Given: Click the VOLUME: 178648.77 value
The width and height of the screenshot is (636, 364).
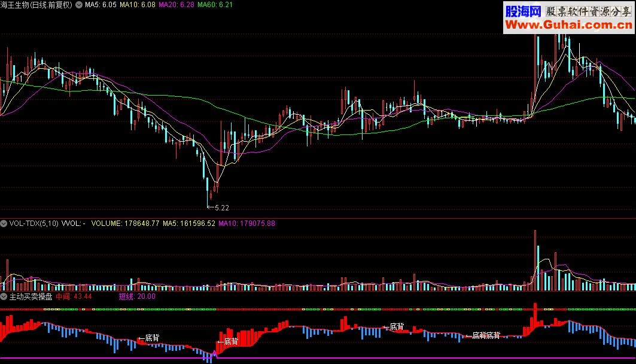Looking at the screenshot, I should point(125,224).
